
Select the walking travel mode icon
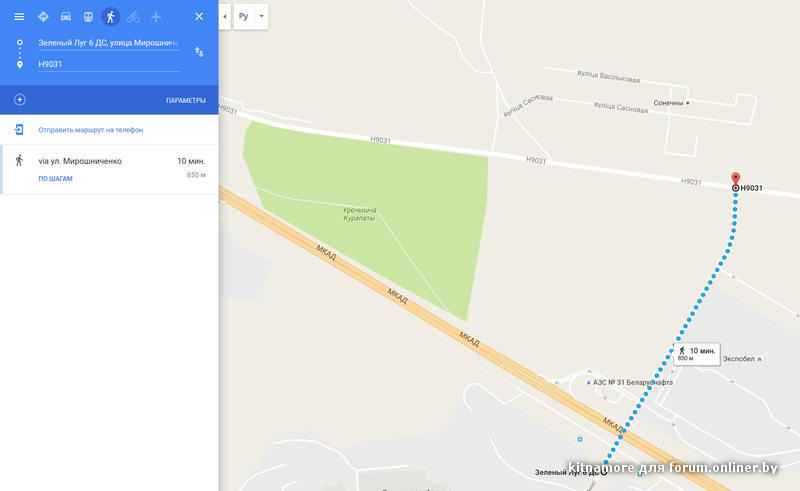110,17
